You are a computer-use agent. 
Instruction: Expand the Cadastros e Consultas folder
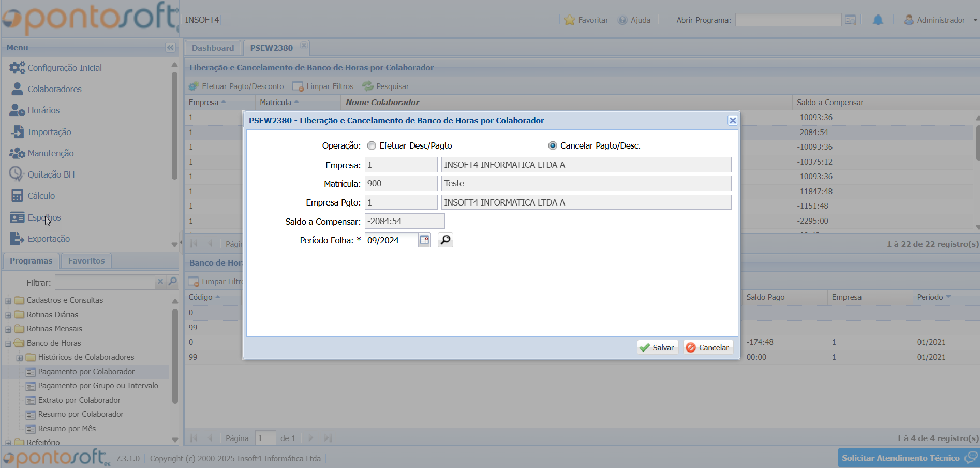tap(8, 301)
